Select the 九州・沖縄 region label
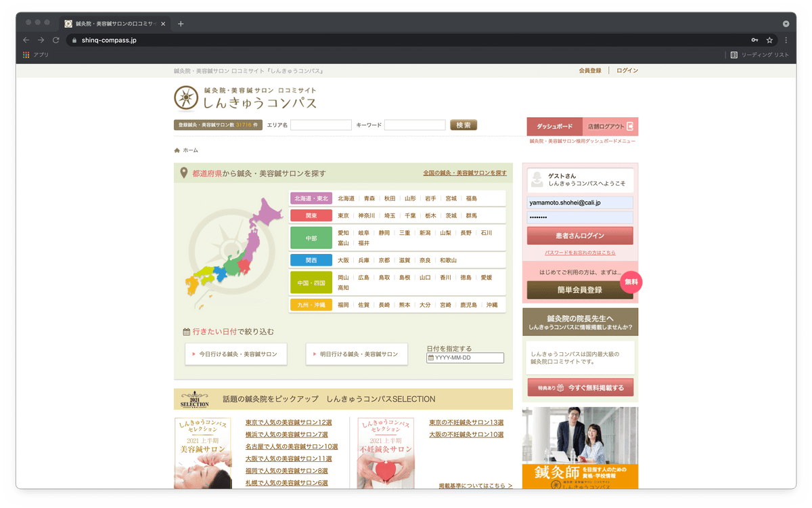The width and height of the screenshot is (812, 508). click(x=311, y=305)
